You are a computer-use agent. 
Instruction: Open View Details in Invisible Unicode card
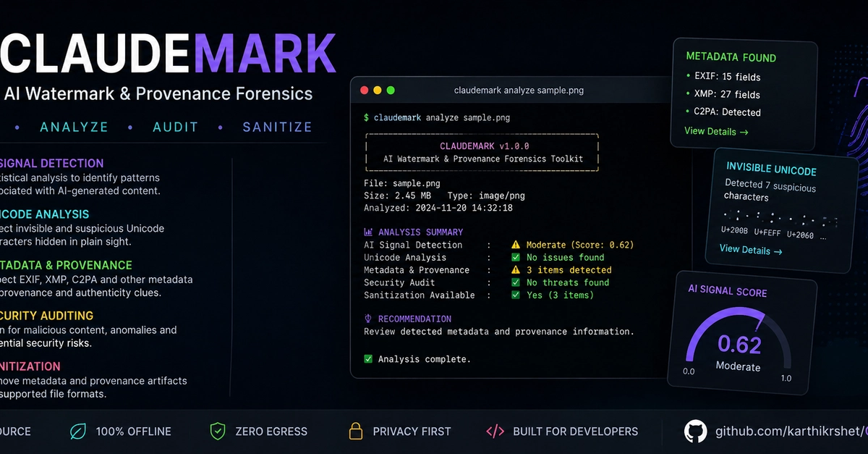tap(751, 250)
